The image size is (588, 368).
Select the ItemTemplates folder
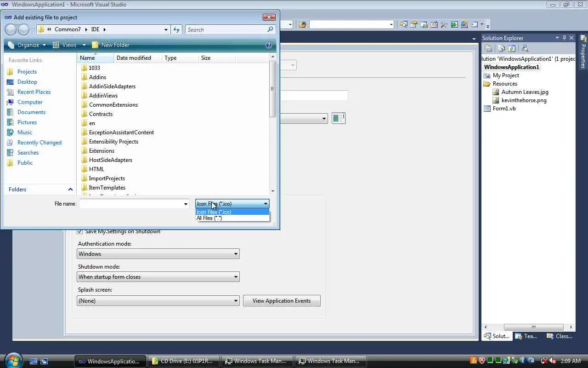tap(107, 188)
